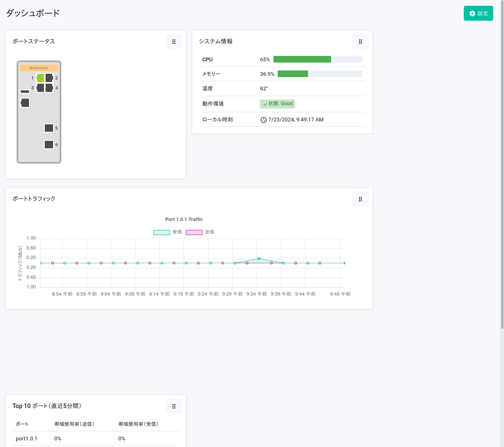Toggle the 受信 series in the chart legend
The image size is (504, 447).
[162, 232]
